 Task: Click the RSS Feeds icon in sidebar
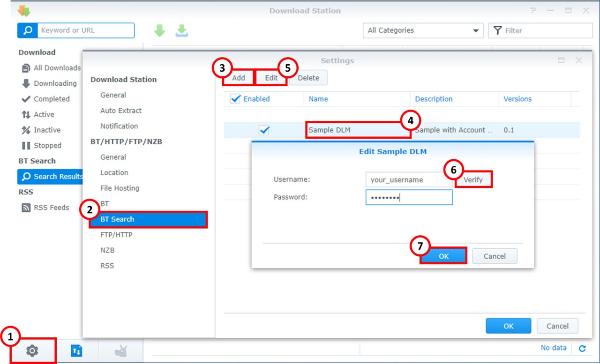pyautogui.click(x=26, y=208)
